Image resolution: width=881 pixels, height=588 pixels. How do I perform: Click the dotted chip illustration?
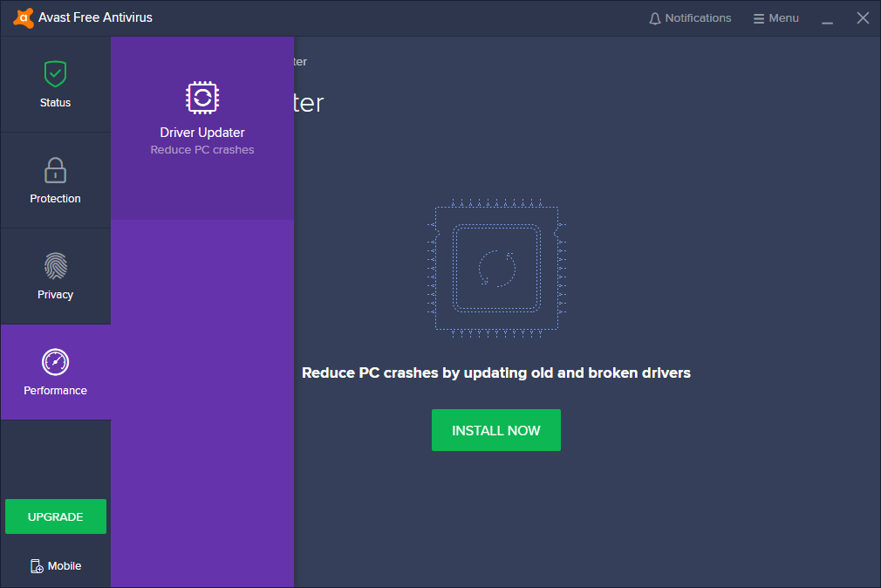(x=496, y=269)
